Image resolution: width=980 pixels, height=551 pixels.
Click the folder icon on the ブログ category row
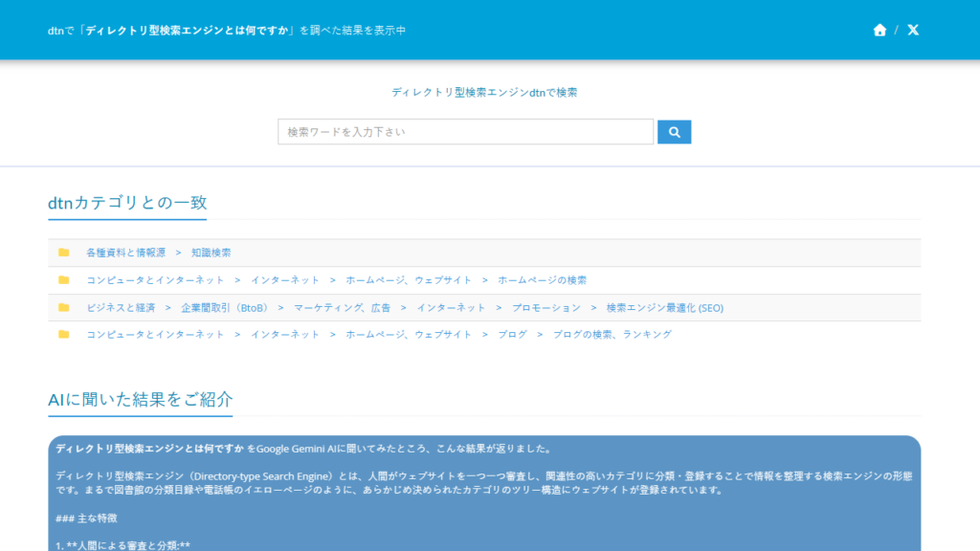click(65, 335)
